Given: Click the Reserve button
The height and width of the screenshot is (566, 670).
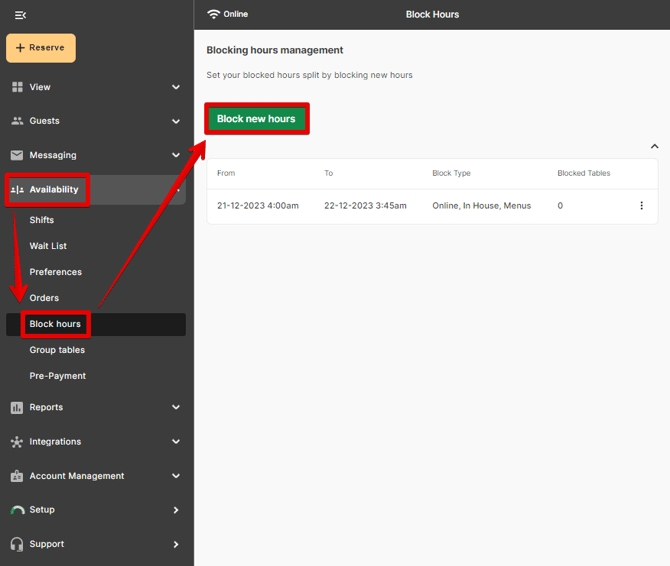Looking at the screenshot, I should [41, 48].
